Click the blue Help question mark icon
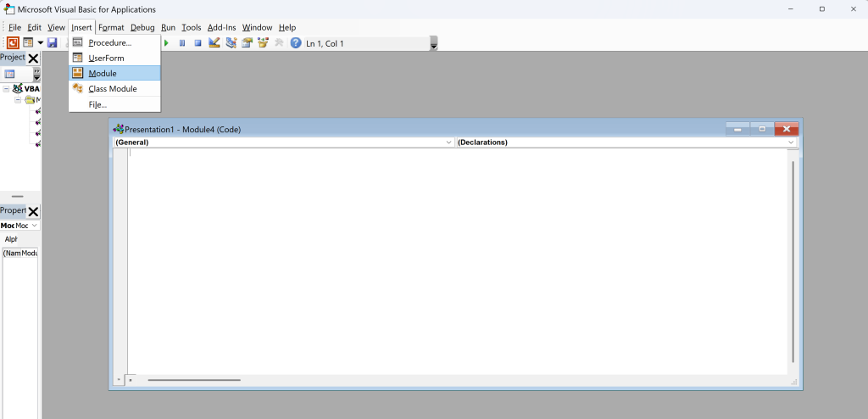Image resolution: width=868 pixels, height=419 pixels. click(296, 42)
